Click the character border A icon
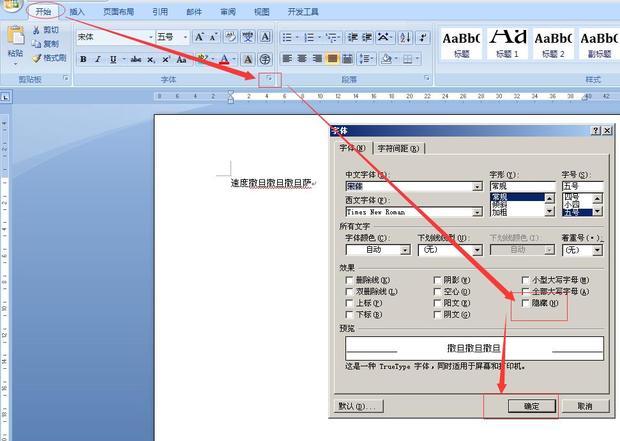Screen dimensions: 620x441 click(x=265, y=37)
